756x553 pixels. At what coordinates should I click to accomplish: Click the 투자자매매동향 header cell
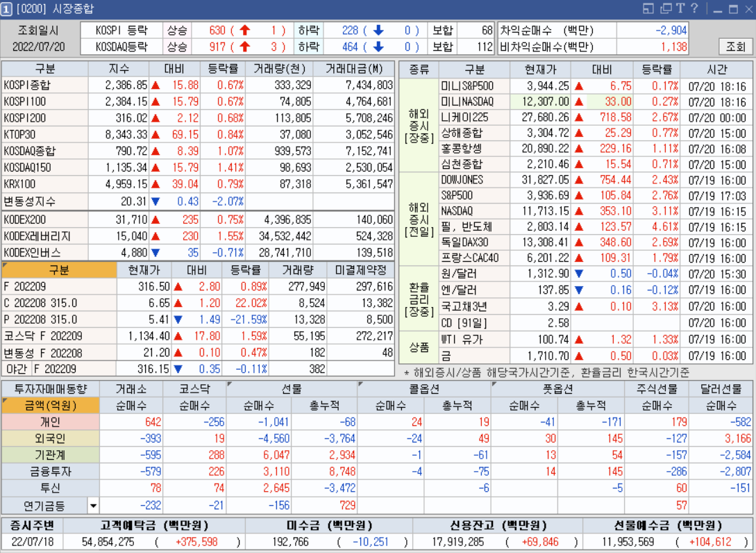click(x=51, y=389)
